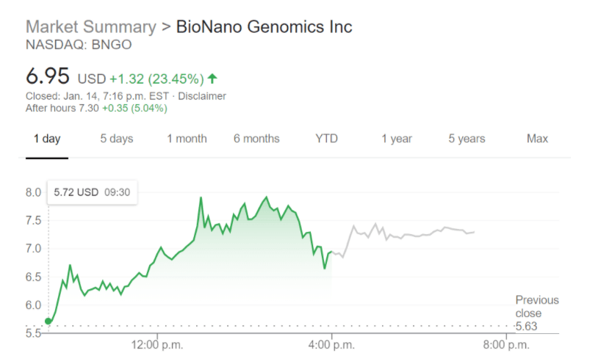The image size is (590, 364).
Task: Click the 6.95 USD price
Action: (48, 76)
